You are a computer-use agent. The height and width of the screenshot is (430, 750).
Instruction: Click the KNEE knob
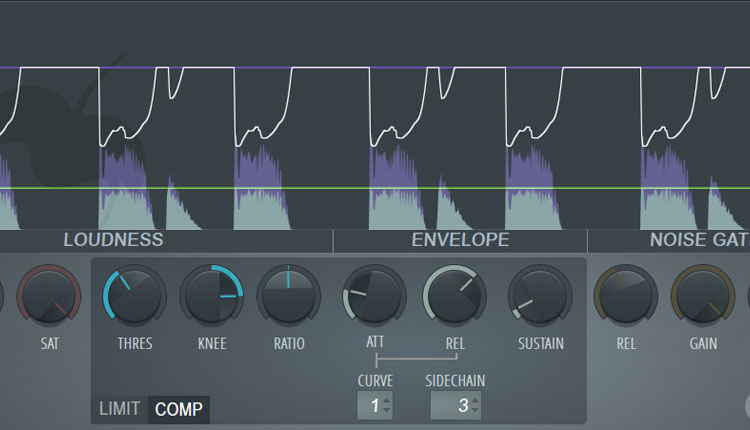click(x=212, y=296)
